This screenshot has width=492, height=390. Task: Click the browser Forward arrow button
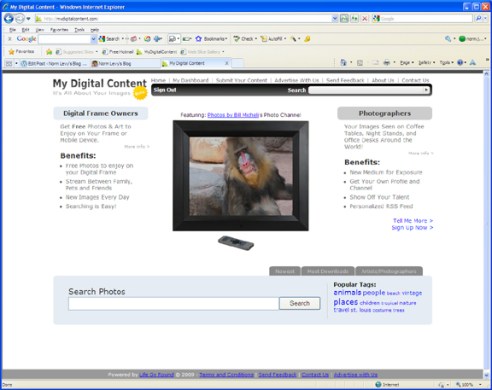[x=20, y=19]
